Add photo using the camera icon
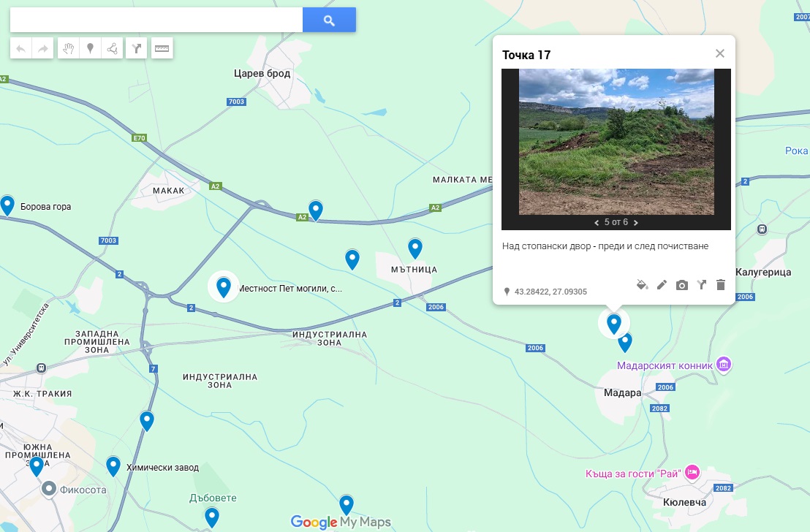The width and height of the screenshot is (810, 532). 681,285
